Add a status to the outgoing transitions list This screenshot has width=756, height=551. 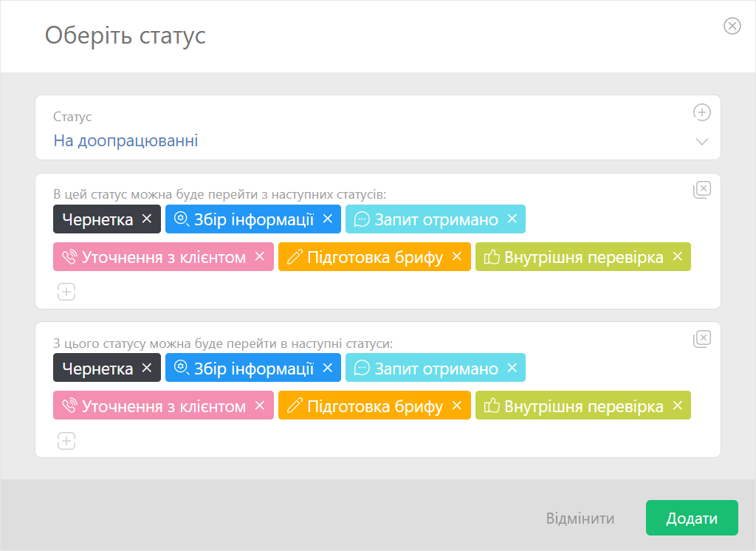click(x=66, y=441)
